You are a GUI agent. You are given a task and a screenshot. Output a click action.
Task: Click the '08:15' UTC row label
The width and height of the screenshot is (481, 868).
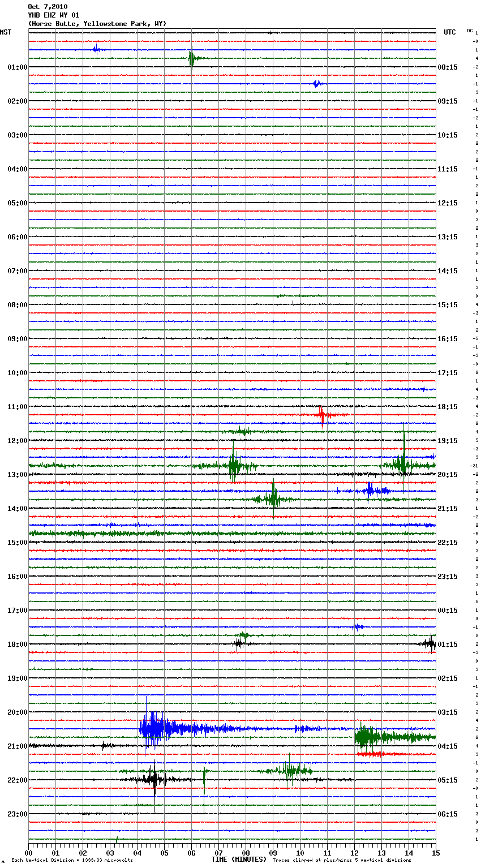(448, 67)
